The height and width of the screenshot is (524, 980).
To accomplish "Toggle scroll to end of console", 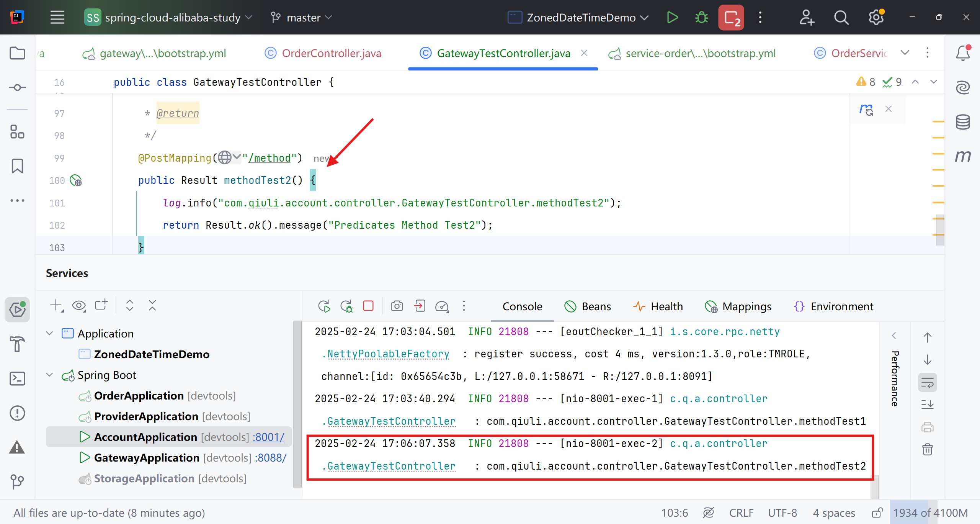I will click(927, 404).
